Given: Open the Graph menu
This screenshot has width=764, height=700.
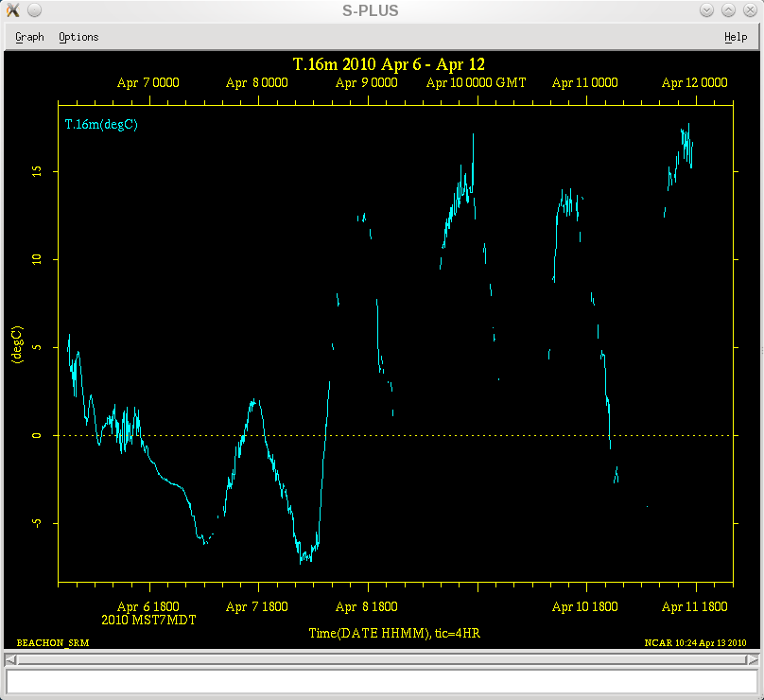Looking at the screenshot, I should coord(29,37).
